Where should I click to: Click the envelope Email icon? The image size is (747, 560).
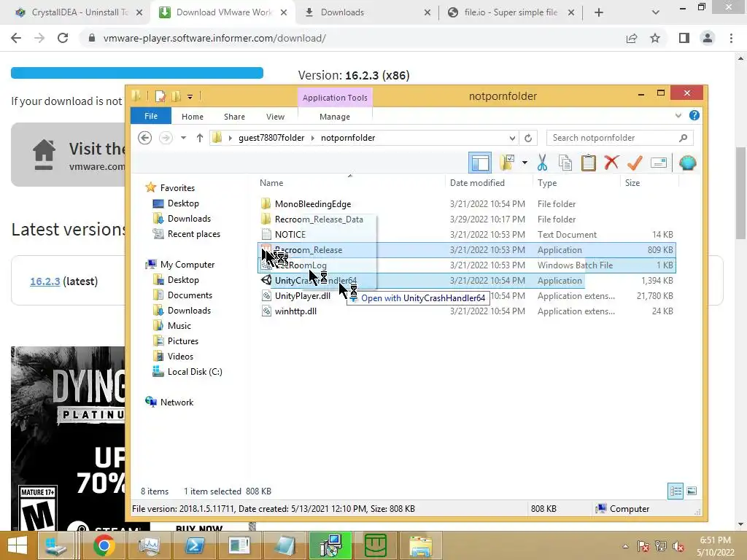tap(659, 163)
